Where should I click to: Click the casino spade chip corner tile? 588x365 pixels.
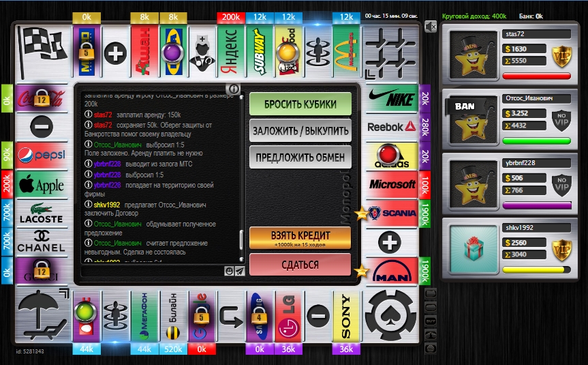(x=392, y=315)
